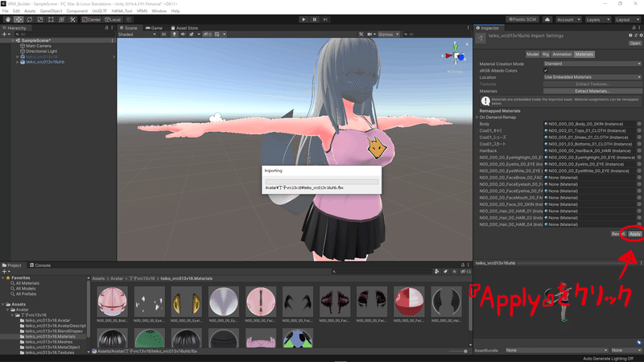Open Inspector help icon
This screenshot has width=644, height=362.
click(630, 35)
